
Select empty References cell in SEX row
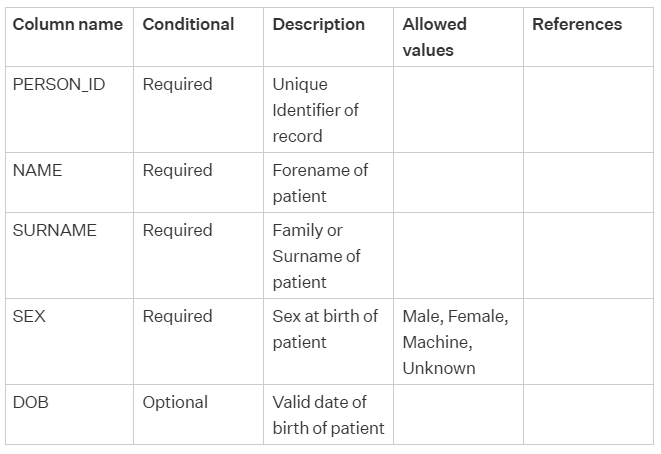(588, 341)
